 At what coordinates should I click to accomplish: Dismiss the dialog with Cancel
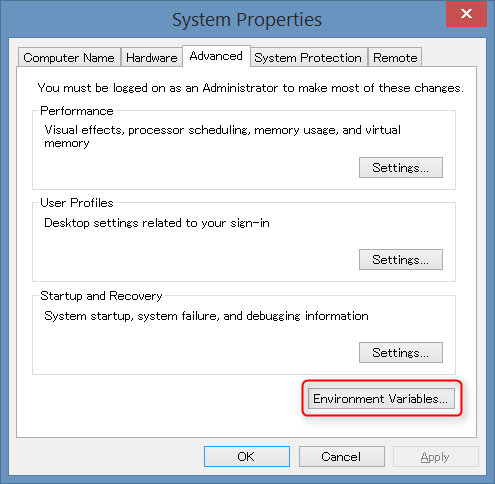point(342,457)
